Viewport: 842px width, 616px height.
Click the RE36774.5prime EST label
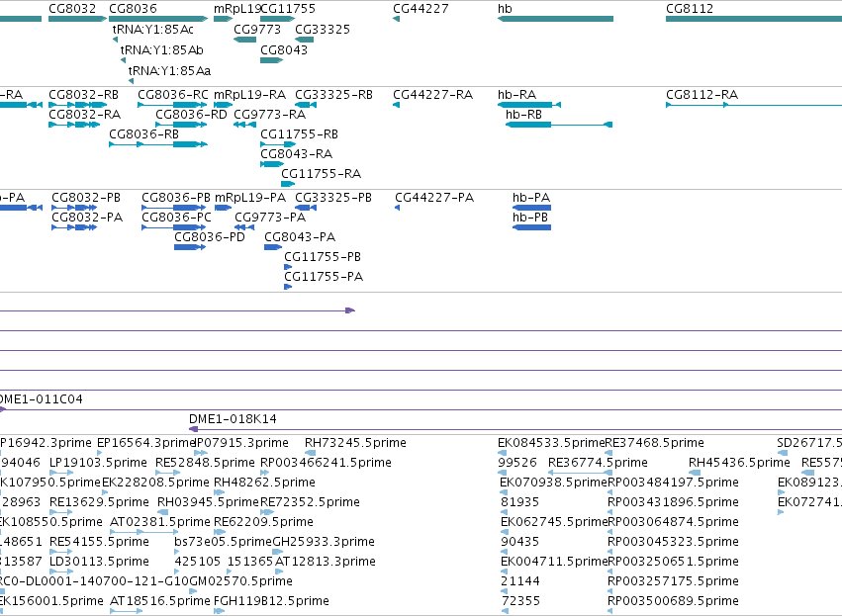coord(598,463)
